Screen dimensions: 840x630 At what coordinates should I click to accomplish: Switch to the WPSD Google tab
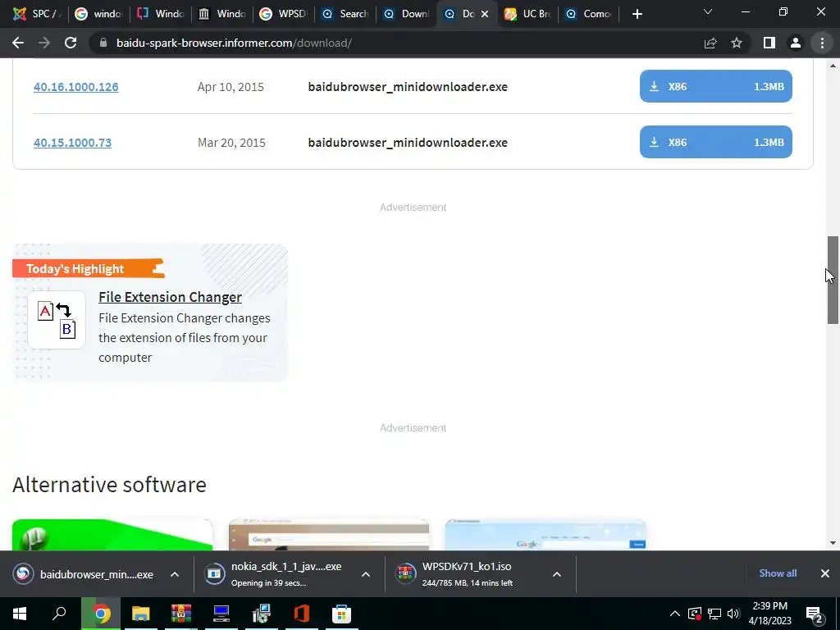pos(283,14)
